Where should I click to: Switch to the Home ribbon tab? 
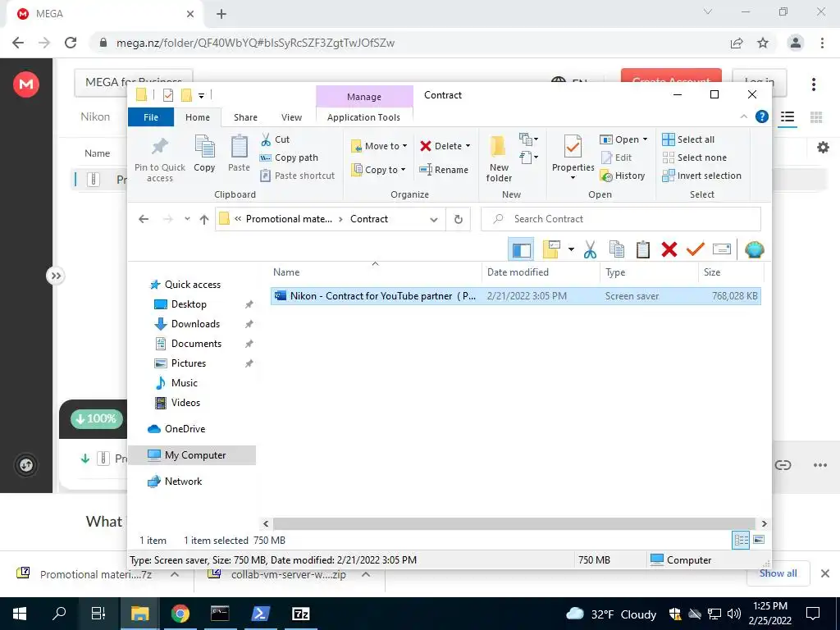pos(198,117)
